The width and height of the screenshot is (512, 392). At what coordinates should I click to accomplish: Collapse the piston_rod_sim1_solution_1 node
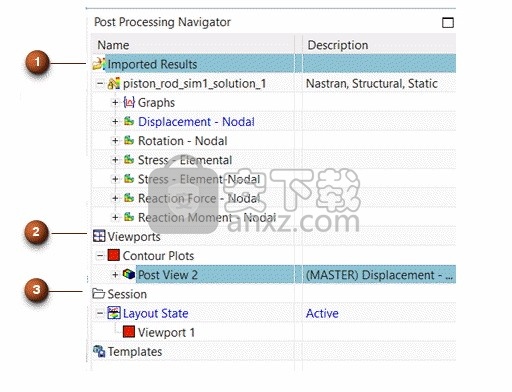(100, 83)
